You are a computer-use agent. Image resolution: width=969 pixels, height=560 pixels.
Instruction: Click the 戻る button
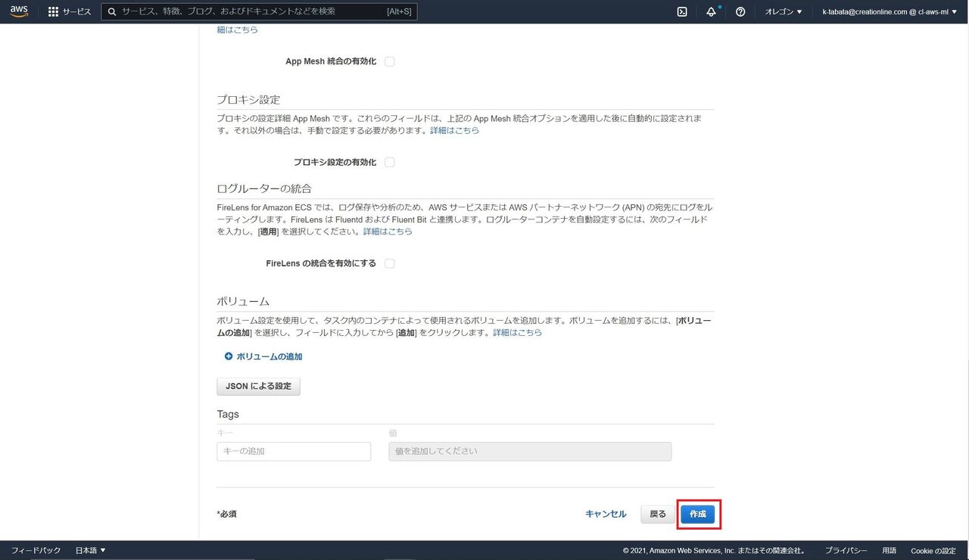point(658,515)
